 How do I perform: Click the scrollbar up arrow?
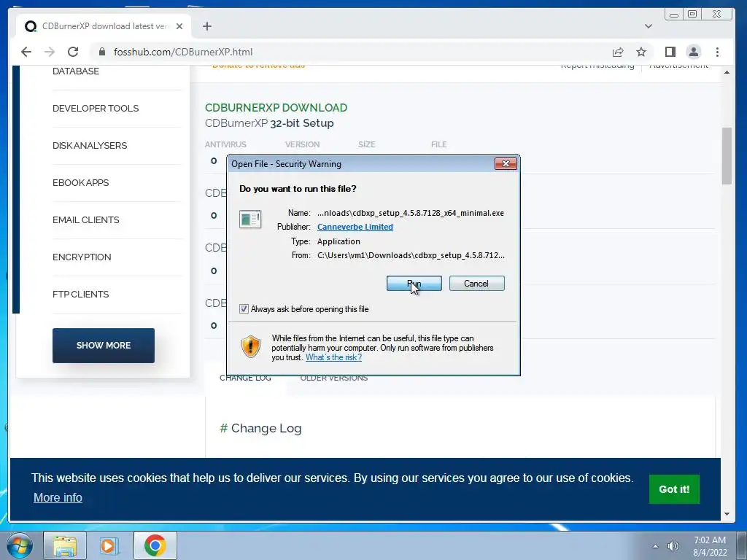click(x=727, y=72)
